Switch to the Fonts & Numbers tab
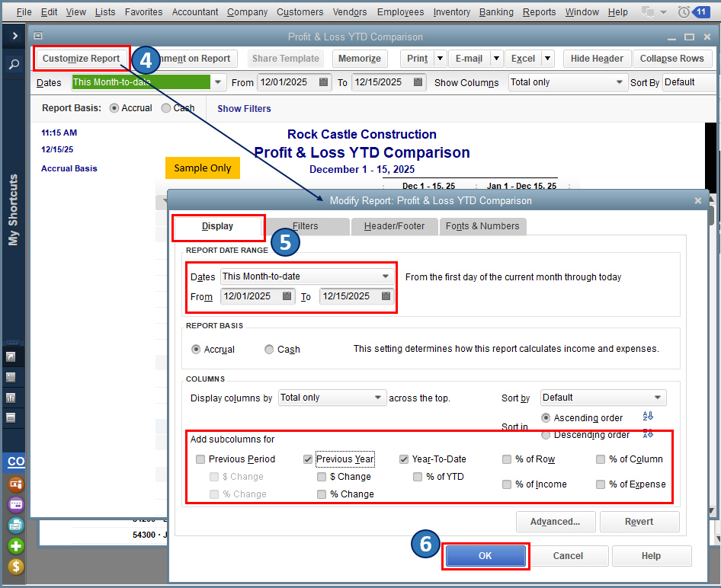The image size is (721, 588). click(x=482, y=226)
